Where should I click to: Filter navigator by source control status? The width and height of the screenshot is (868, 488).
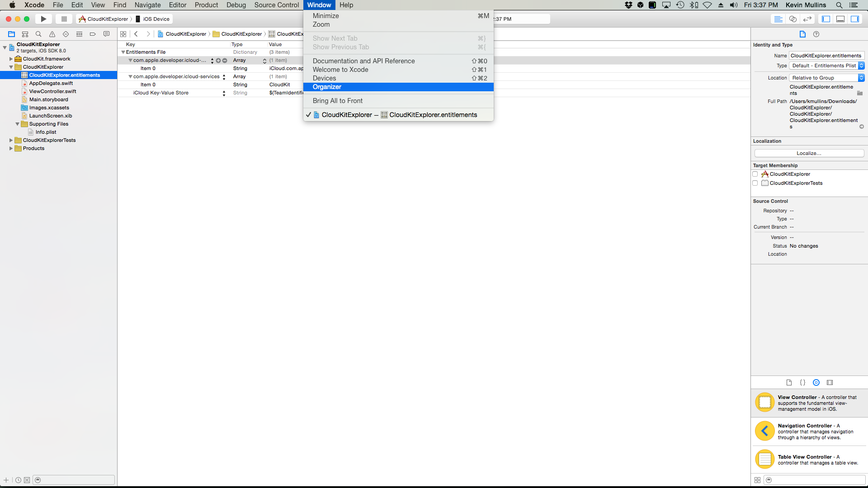coord(27,480)
